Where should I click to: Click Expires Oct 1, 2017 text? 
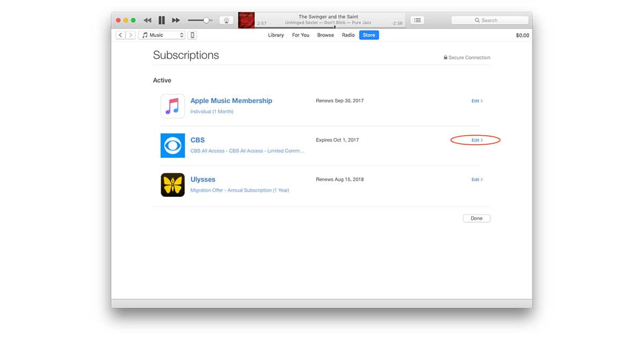(x=338, y=140)
